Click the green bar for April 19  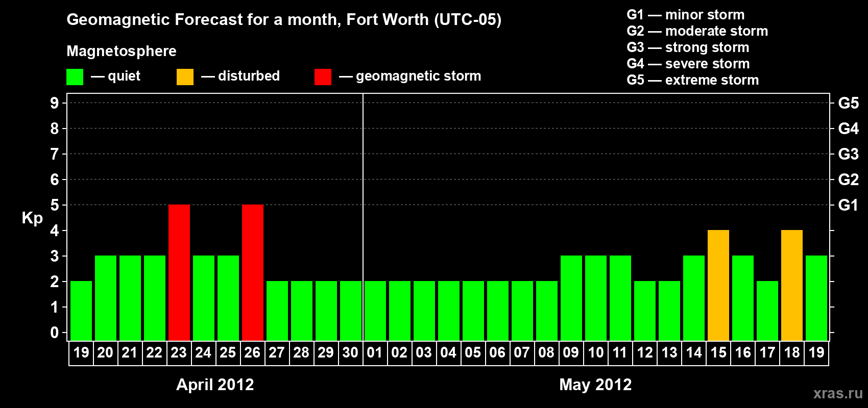coord(81,311)
